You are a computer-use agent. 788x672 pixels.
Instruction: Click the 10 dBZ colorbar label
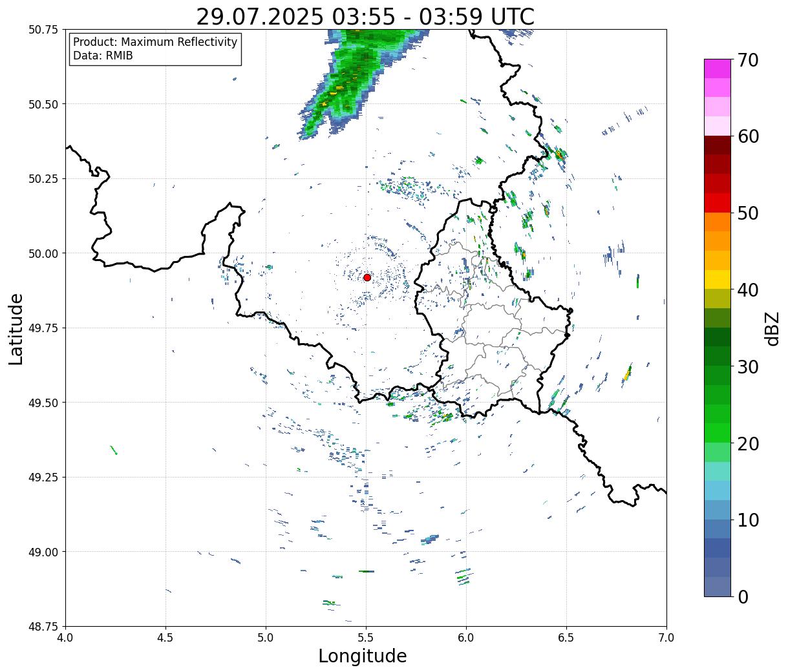click(x=747, y=520)
